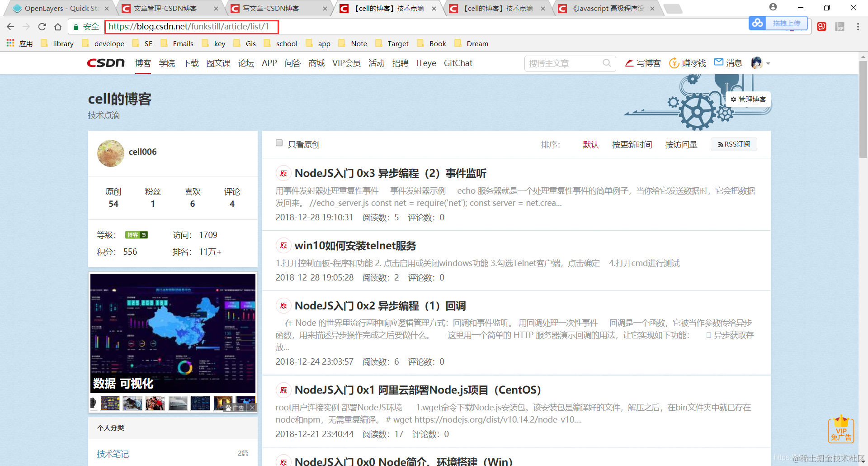The width and height of the screenshot is (868, 466).
Task: Open the Note bookmark folder
Action: (353, 43)
